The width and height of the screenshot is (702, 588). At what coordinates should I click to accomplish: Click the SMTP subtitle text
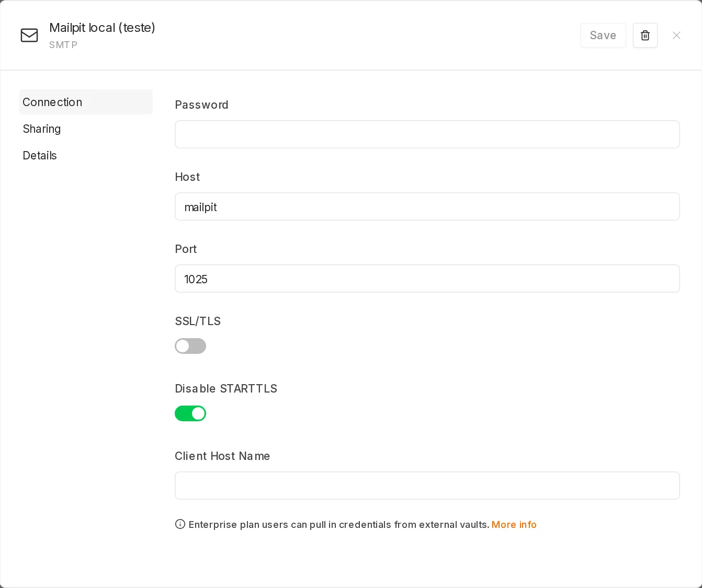tap(63, 45)
